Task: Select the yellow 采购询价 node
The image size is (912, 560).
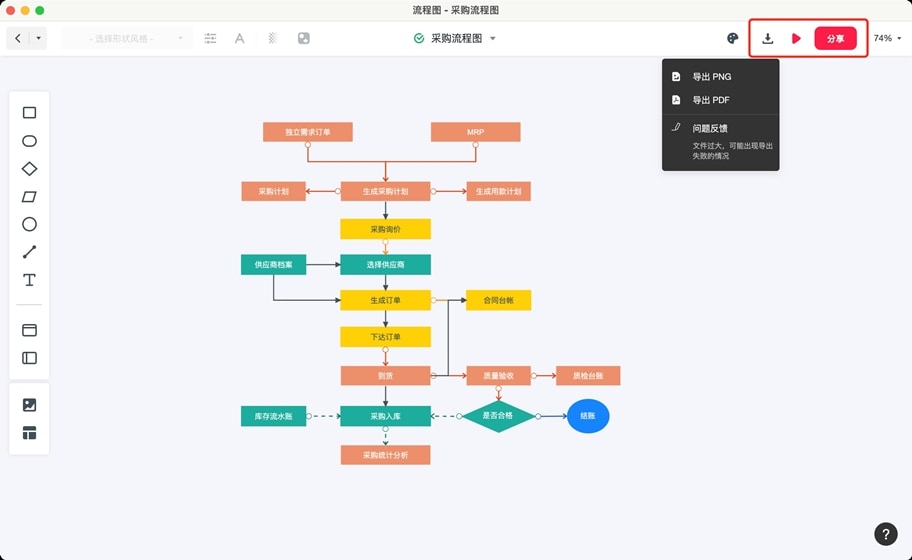Action: click(x=385, y=229)
